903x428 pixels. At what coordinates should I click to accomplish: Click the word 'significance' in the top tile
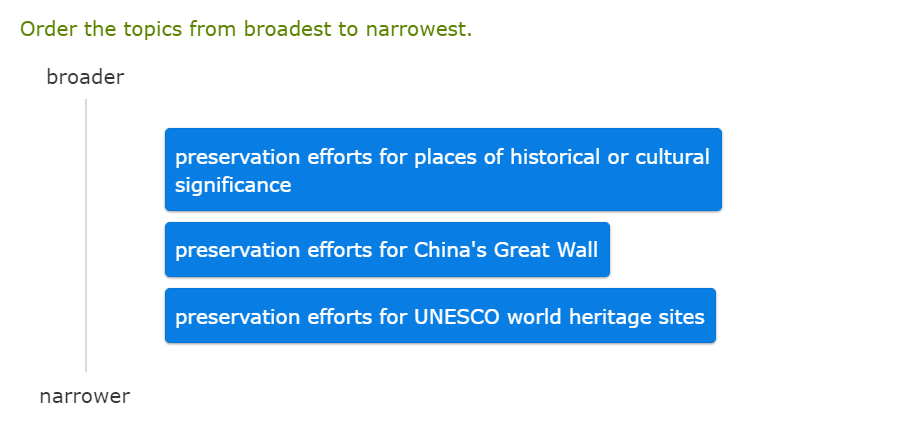tap(233, 185)
